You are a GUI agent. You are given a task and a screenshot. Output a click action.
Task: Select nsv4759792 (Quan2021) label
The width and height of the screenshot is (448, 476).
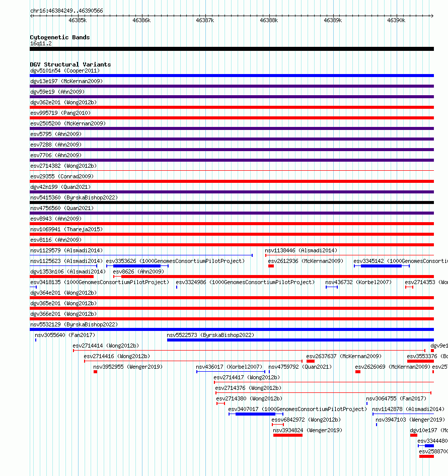click(300, 367)
